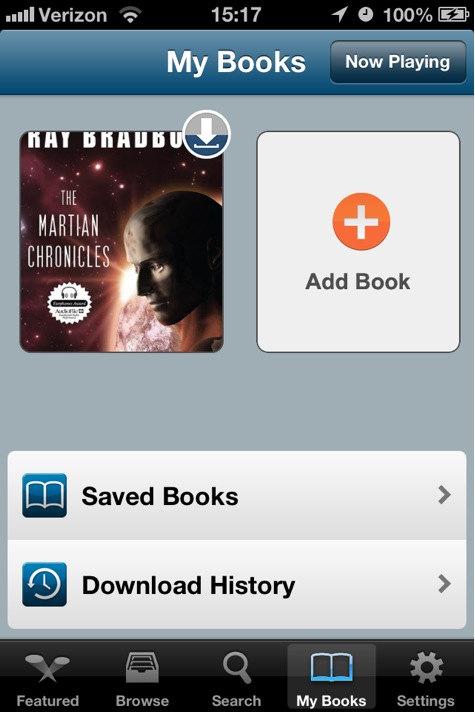The height and width of the screenshot is (712, 475).
Task: Open The Martian Chronicles book cover
Action: click(121, 242)
